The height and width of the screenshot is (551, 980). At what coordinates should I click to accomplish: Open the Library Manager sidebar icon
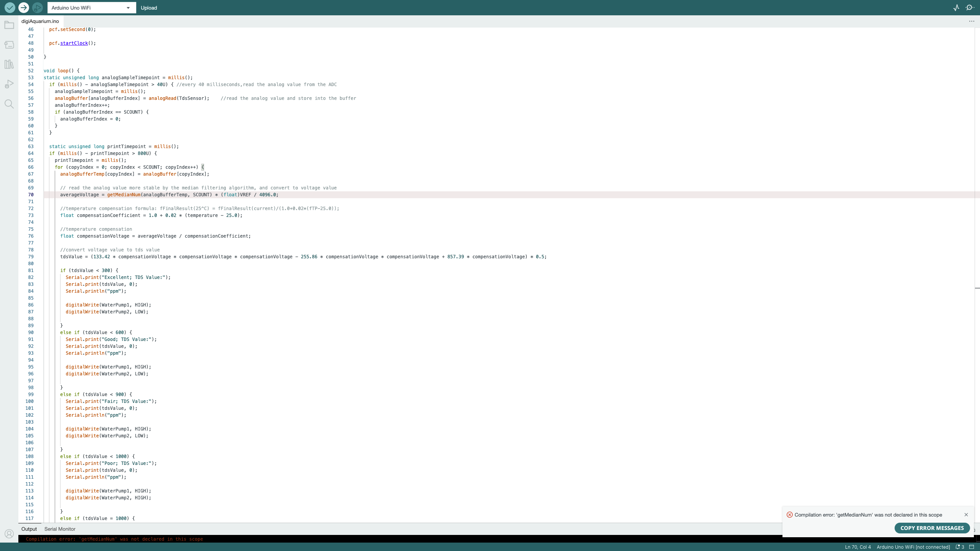point(9,64)
